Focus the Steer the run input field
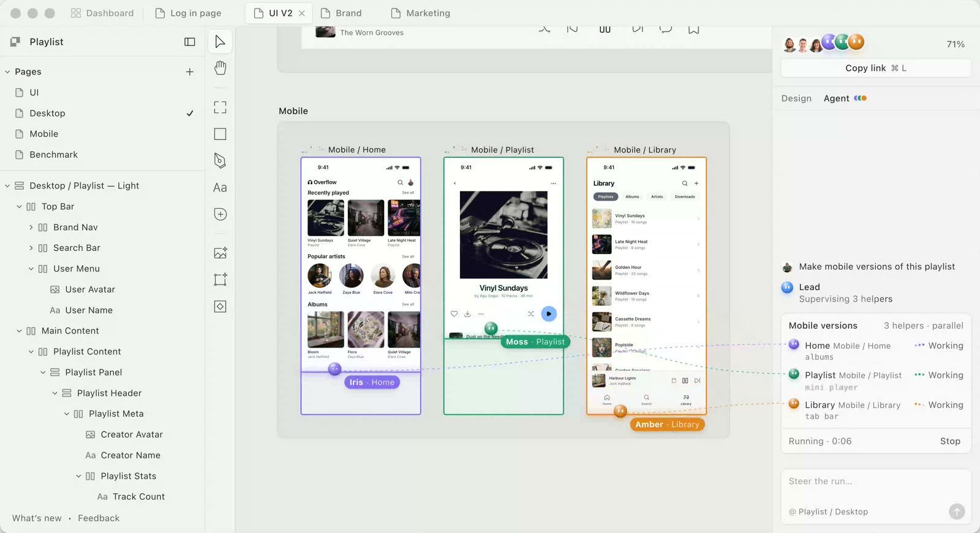 [876, 482]
